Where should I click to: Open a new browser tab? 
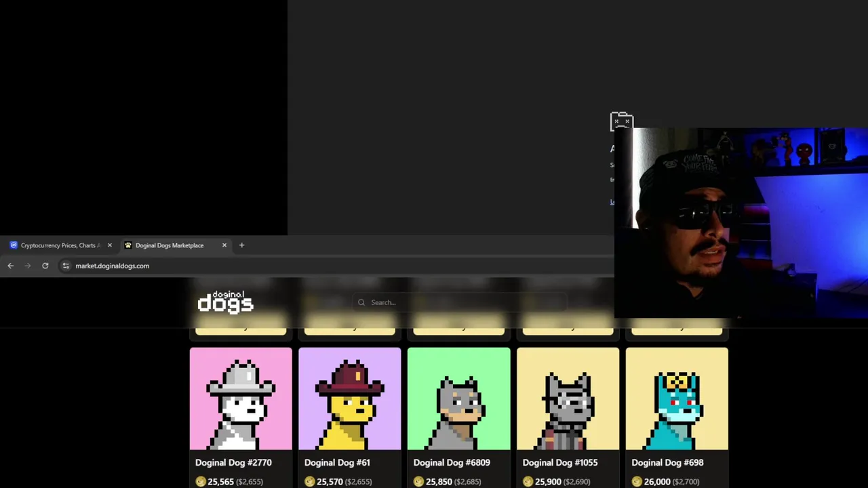tap(241, 245)
